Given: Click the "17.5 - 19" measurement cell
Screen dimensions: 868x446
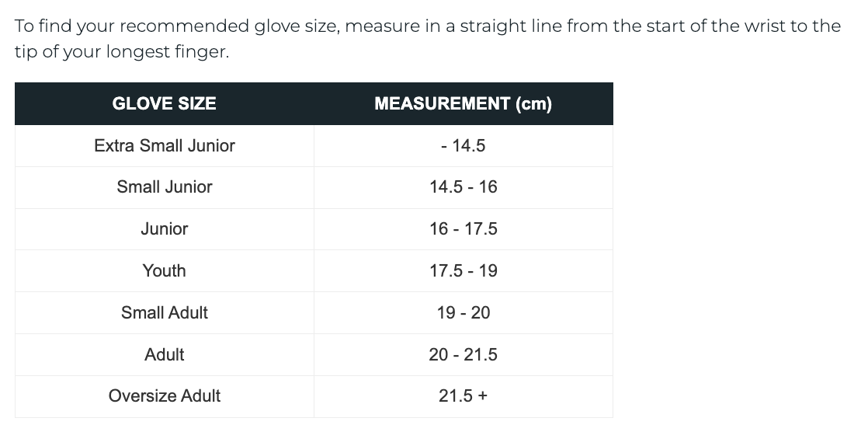Looking at the screenshot, I should click(x=463, y=271).
